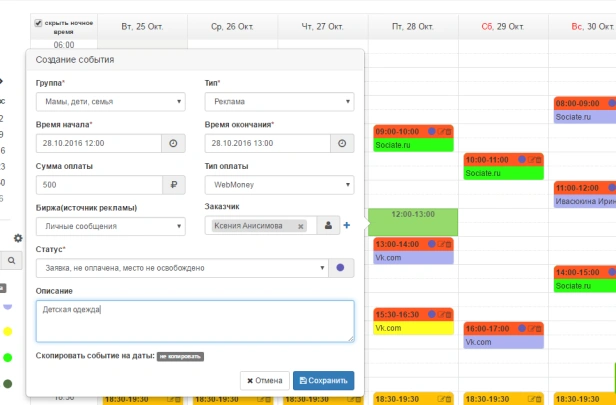Click into the Описание text area
The height and width of the screenshot is (405, 616).
point(195,321)
